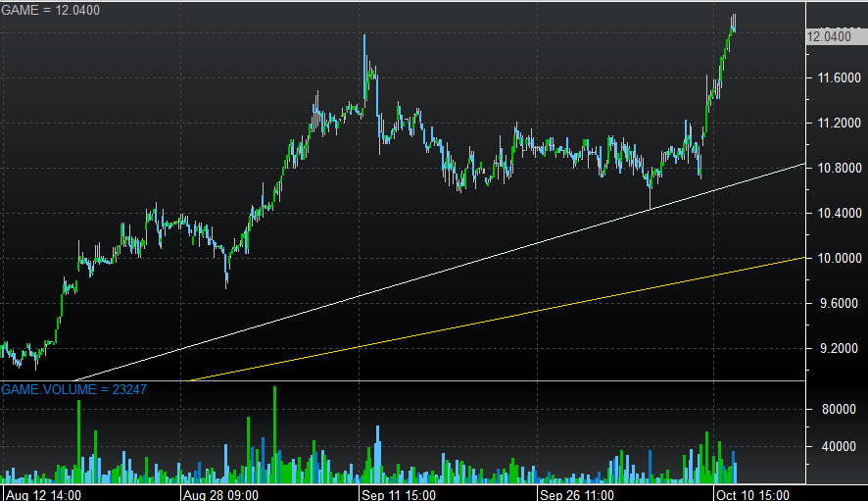Click the GAME.VOLUME = 23247 label

73,389
